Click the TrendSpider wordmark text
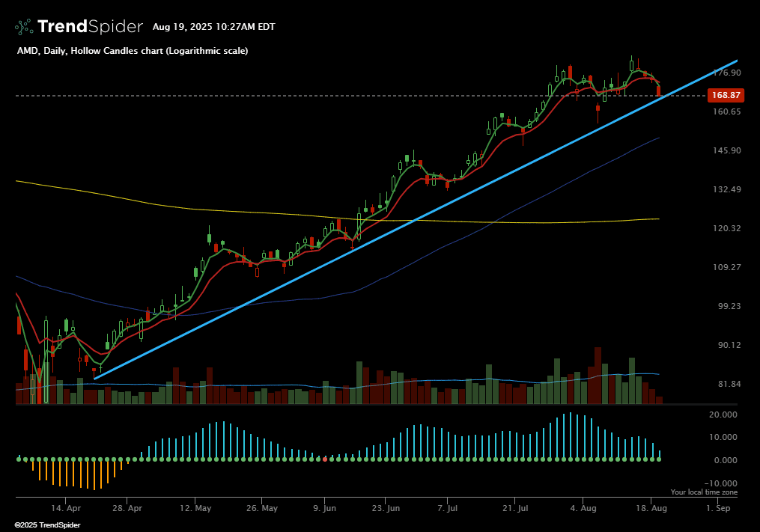The height and width of the screenshot is (532, 760). click(89, 27)
